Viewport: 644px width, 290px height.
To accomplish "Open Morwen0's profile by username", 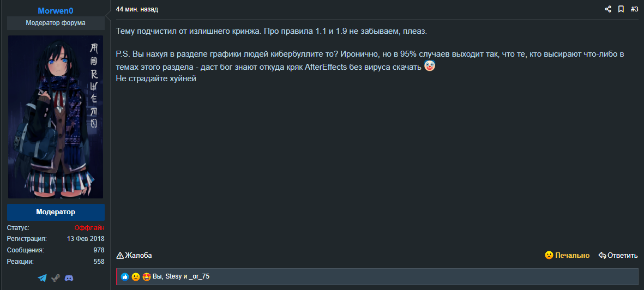I will pyautogui.click(x=56, y=11).
